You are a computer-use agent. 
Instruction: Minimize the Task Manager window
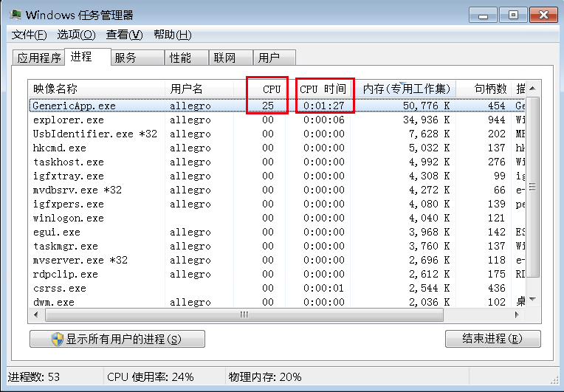(483, 15)
